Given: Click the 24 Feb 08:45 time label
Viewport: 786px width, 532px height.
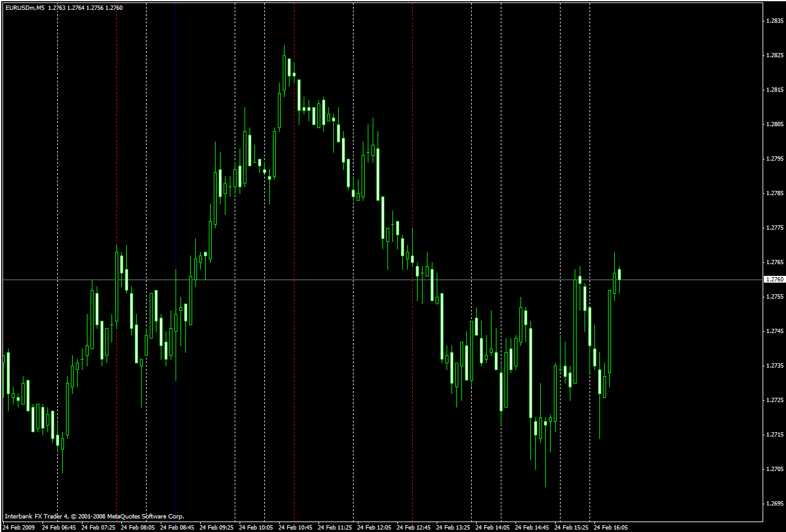Looking at the screenshot, I should coord(177,528).
